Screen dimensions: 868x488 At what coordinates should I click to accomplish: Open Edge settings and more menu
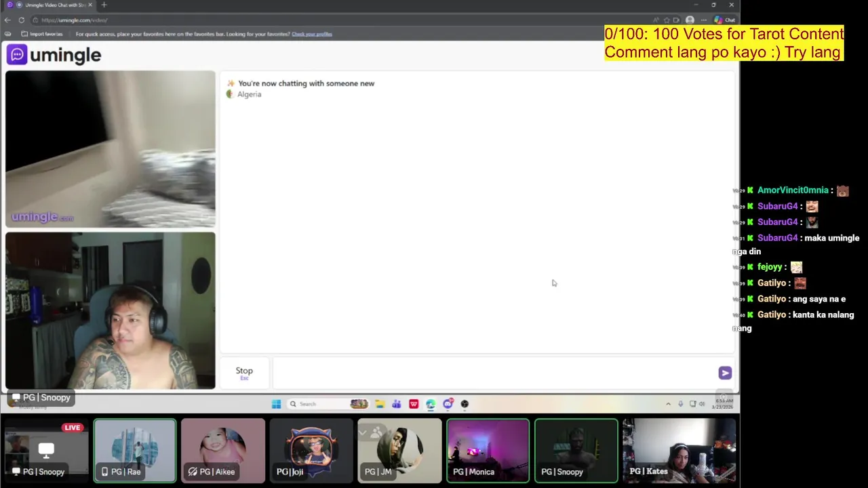(x=704, y=20)
